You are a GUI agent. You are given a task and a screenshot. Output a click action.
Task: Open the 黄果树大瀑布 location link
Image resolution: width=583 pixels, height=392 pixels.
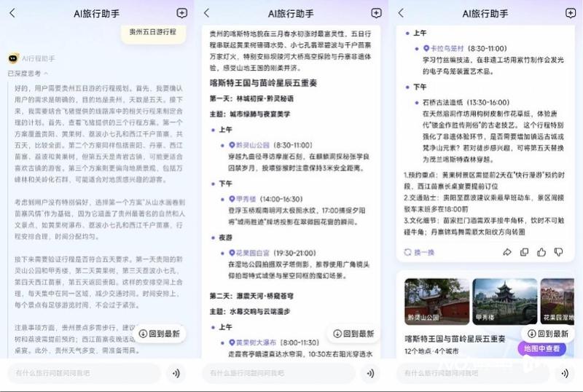(x=252, y=342)
